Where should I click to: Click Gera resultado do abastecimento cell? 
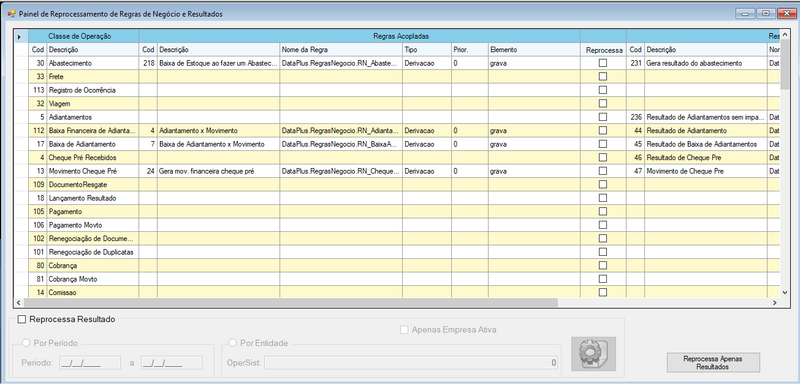coord(706,63)
